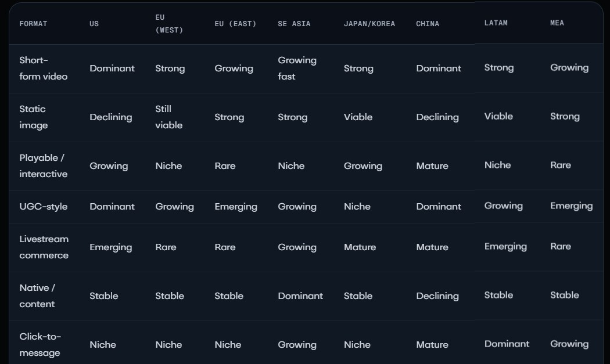Select 'Dominant' in Native content SE Asia cell

click(x=300, y=296)
